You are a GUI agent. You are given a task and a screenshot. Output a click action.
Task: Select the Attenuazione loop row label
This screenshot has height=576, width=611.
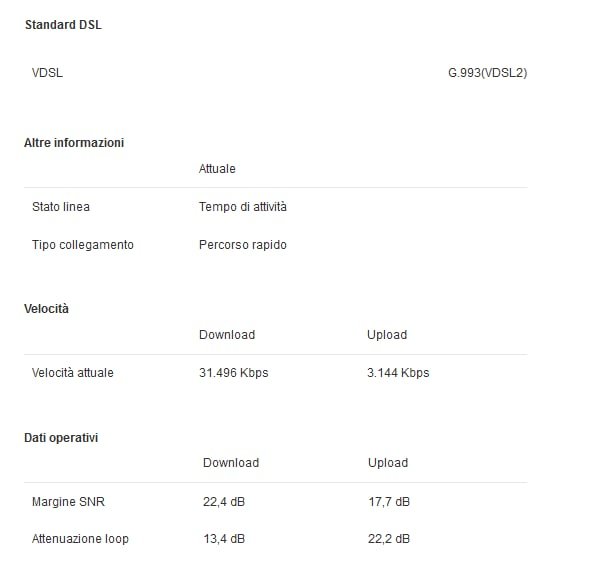click(x=80, y=539)
